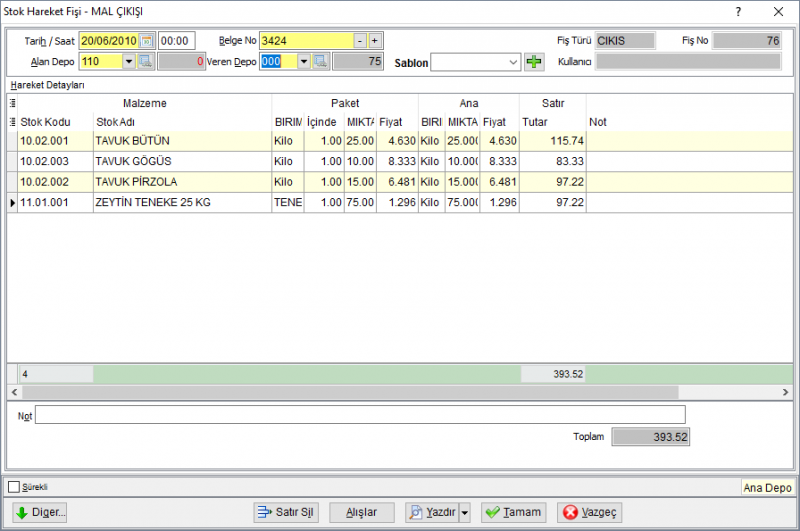
Task: Add template with green plus icon
Action: pos(534,62)
